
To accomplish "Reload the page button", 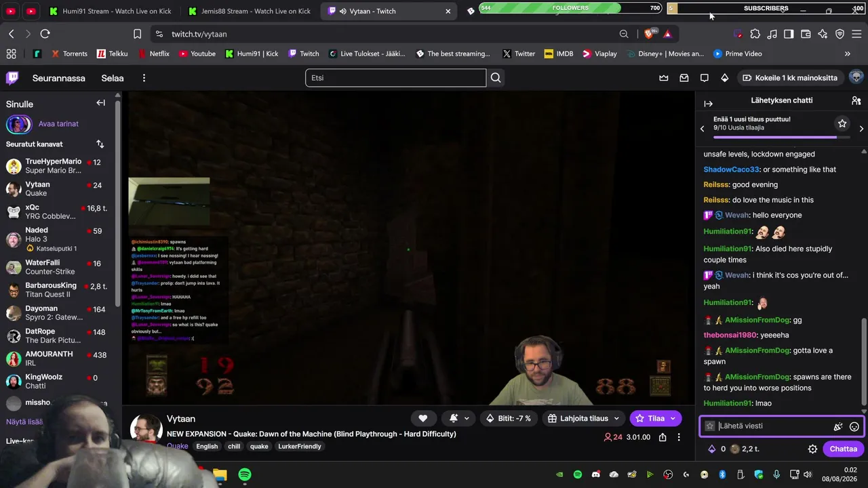I will click(45, 34).
